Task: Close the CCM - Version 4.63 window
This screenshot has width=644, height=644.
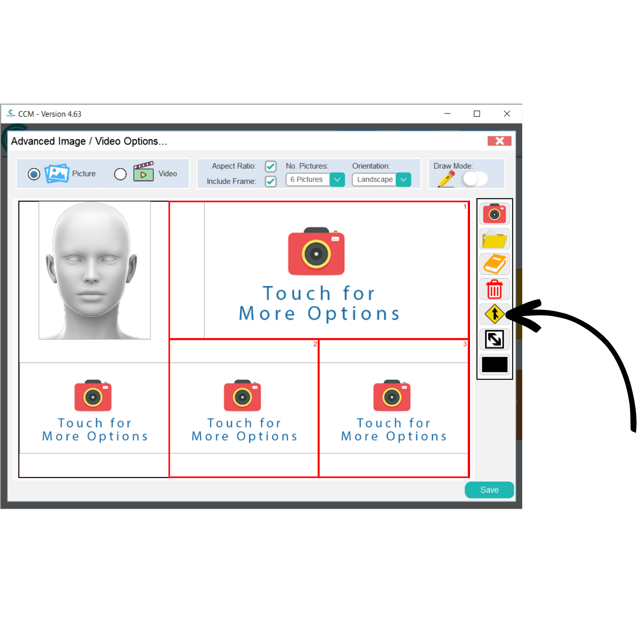Action: [507, 114]
